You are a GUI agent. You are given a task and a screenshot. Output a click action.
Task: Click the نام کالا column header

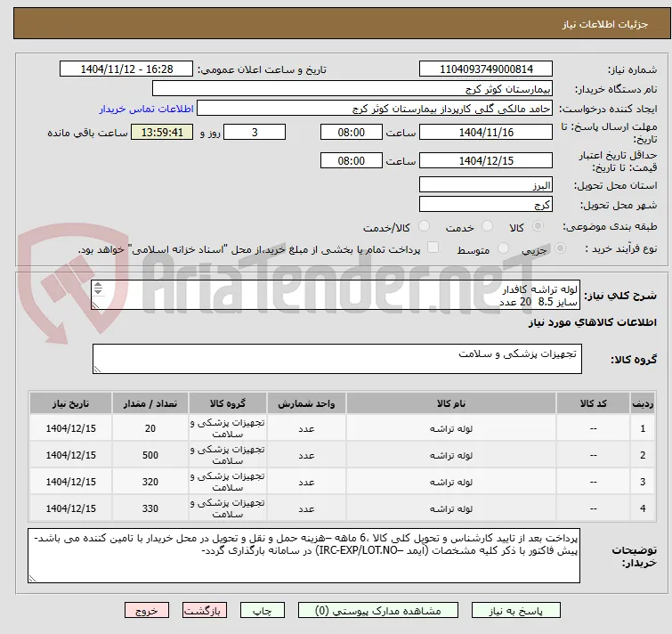[x=451, y=403]
